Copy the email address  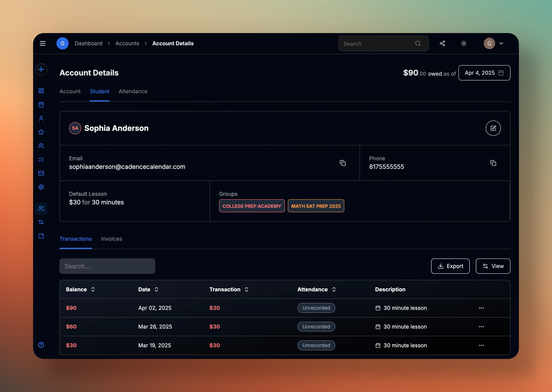pos(343,163)
